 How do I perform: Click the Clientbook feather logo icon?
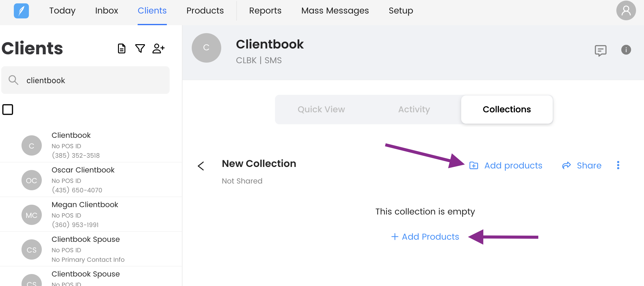coord(21,11)
